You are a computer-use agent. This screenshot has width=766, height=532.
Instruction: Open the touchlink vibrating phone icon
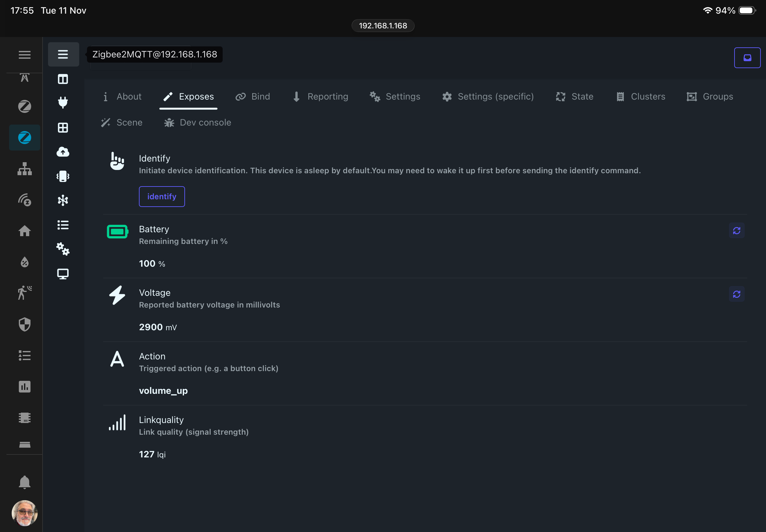(63, 176)
